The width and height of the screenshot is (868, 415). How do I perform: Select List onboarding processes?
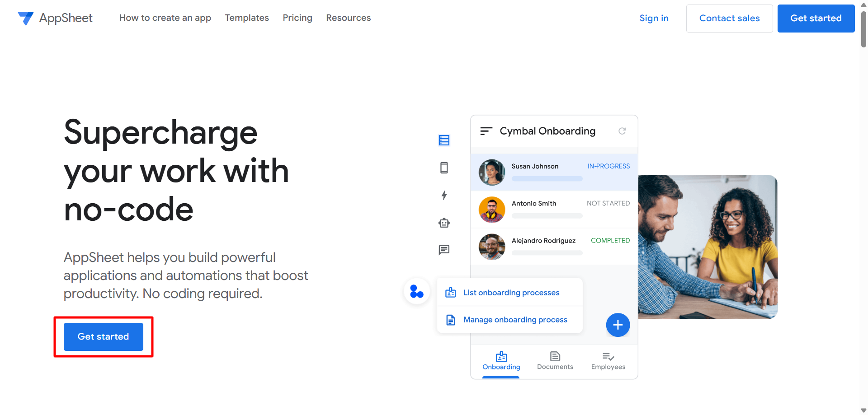(x=511, y=293)
